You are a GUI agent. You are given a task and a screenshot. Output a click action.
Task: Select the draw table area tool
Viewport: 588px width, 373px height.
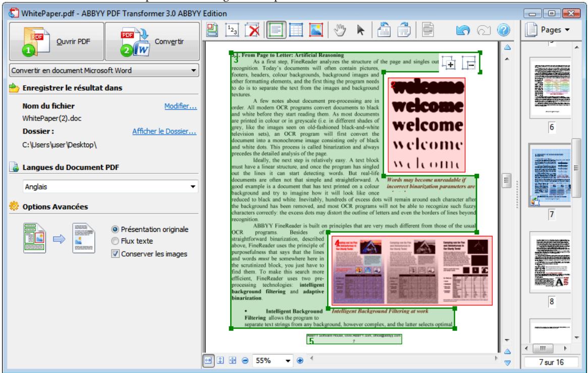click(x=296, y=30)
